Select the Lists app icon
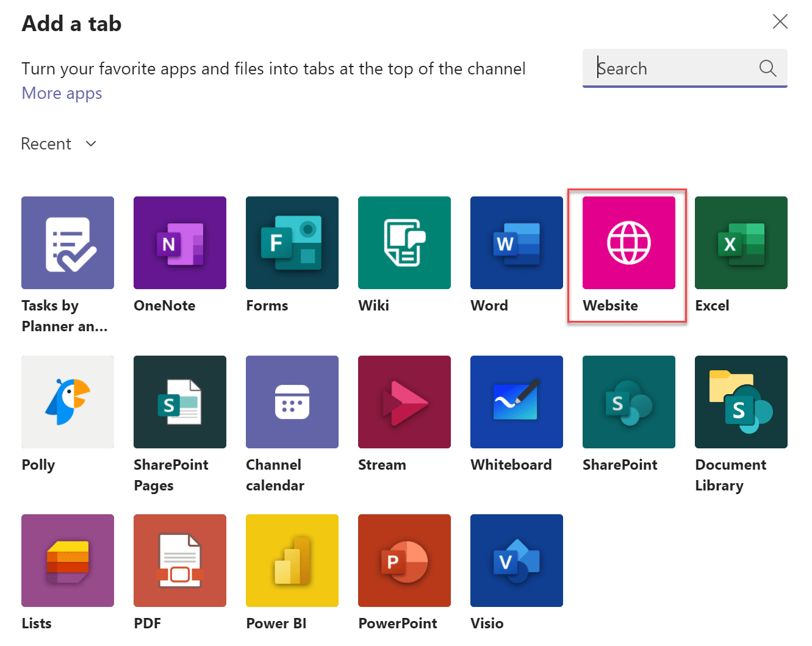812x646 pixels. (67, 560)
